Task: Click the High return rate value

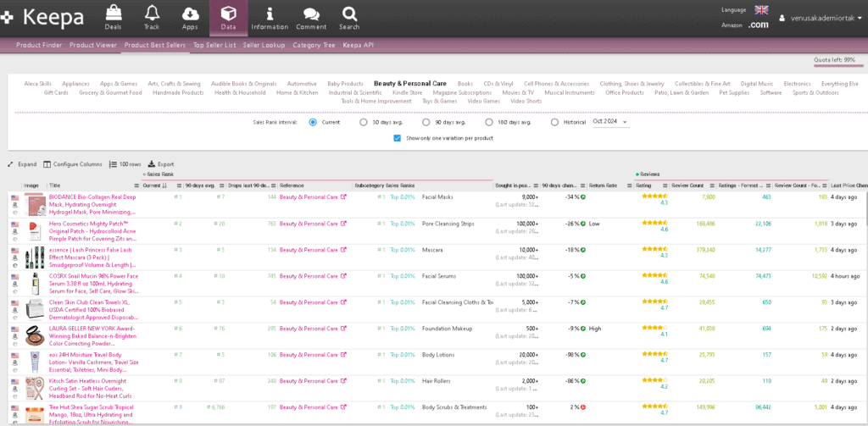Action: pyautogui.click(x=595, y=329)
